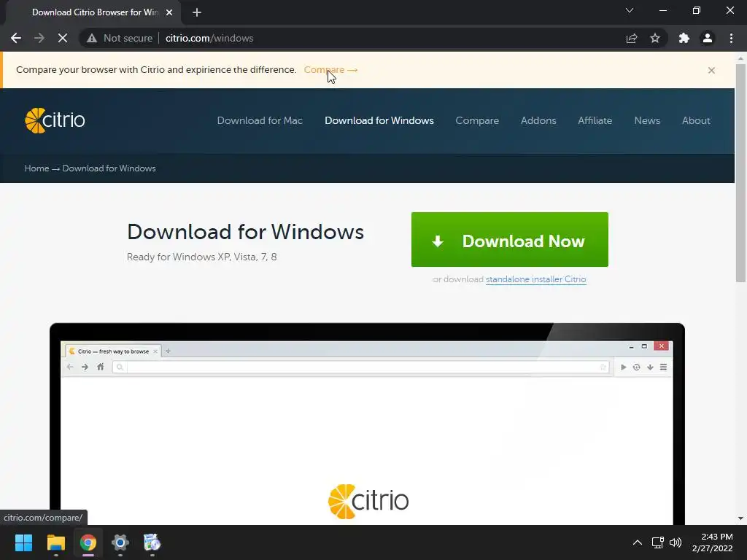The image size is (747, 560).
Task: Open the Not secure site warning
Action: (120, 38)
